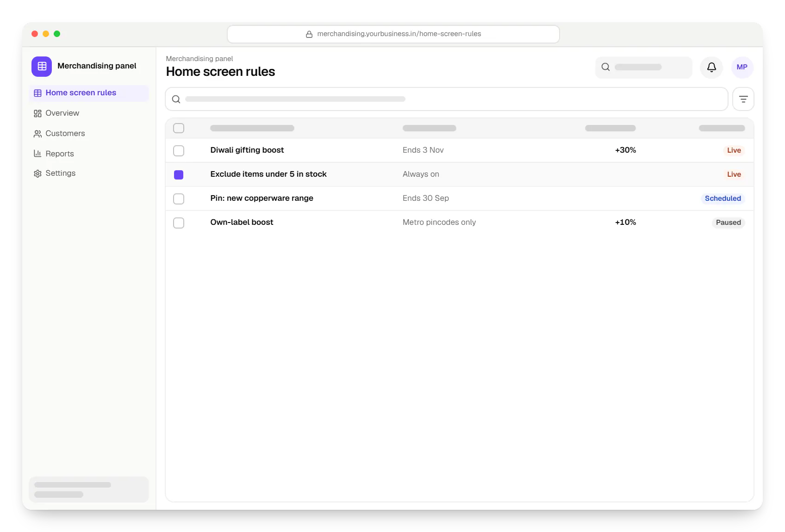Click the Live badge for Diwali gifting boost
This screenshot has width=785, height=532.
[734, 150]
